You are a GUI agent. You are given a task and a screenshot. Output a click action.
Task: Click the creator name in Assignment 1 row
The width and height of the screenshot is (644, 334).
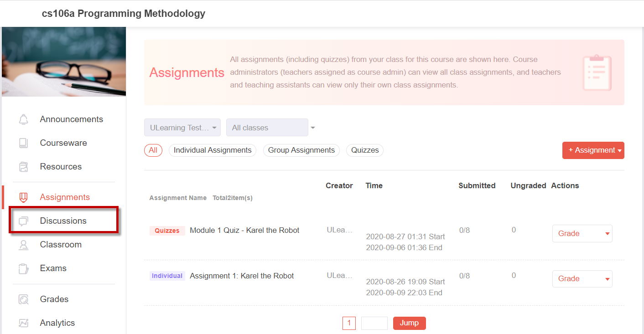tap(340, 276)
